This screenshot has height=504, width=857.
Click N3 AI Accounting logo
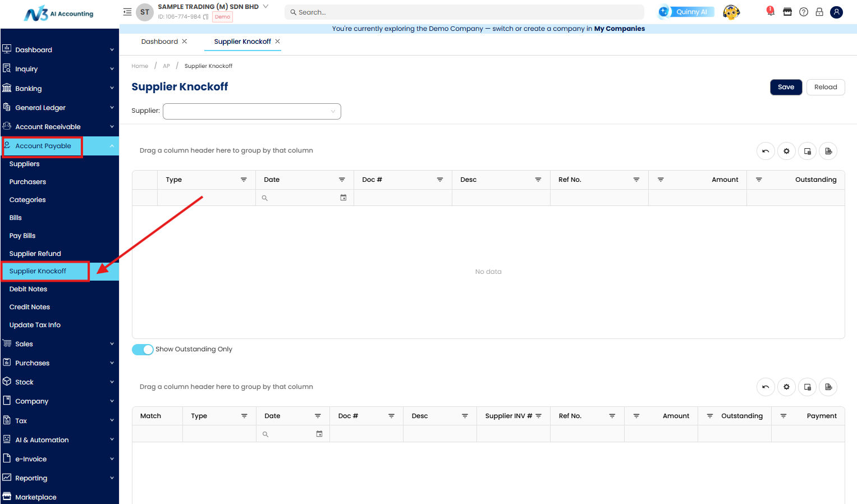coord(58,13)
